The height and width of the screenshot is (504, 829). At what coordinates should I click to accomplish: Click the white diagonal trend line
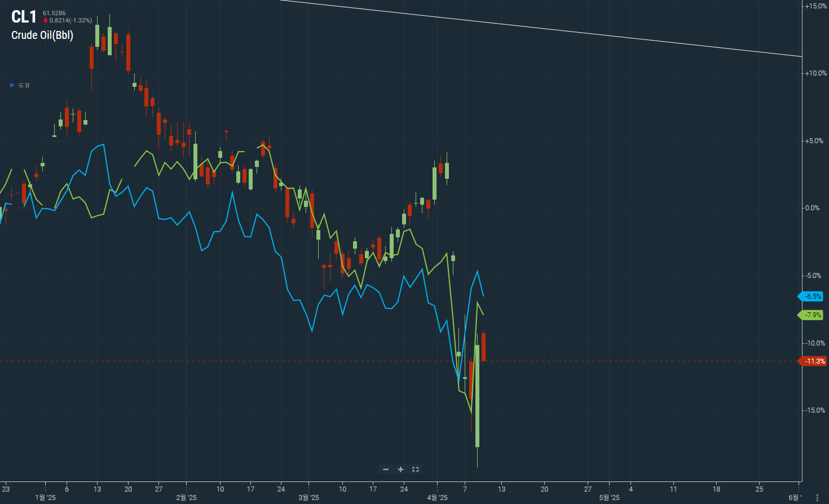click(x=541, y=29)
